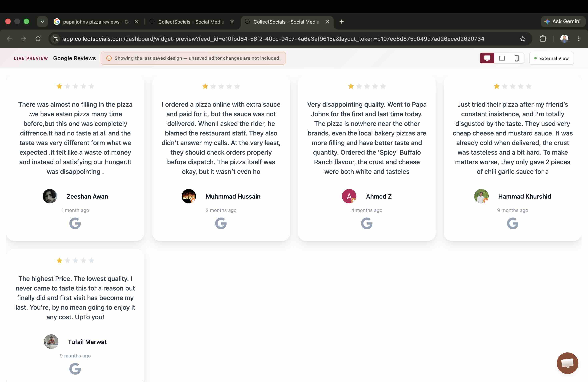Click the '1 month ago' timestamp

pos(75,210)
